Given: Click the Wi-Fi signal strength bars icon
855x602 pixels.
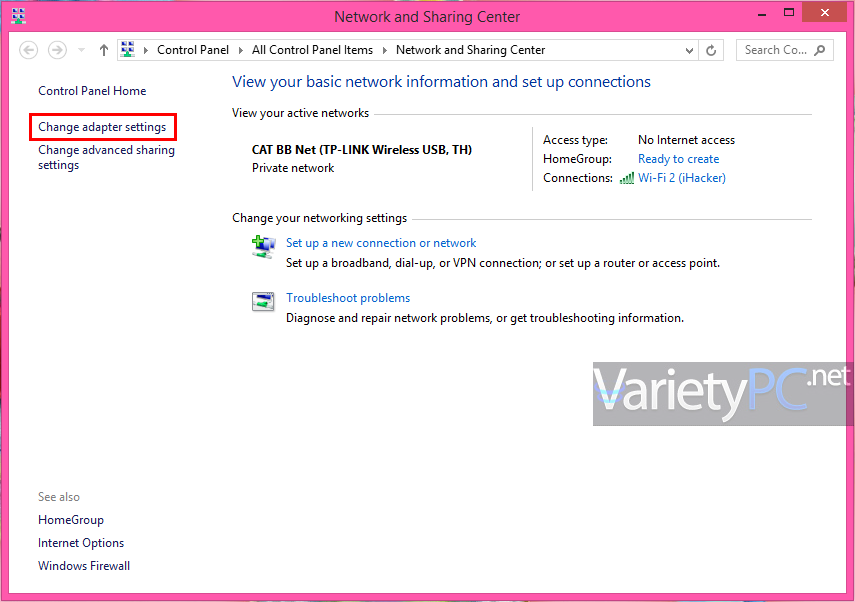Looking at the screenshot, I should [627, 177].
